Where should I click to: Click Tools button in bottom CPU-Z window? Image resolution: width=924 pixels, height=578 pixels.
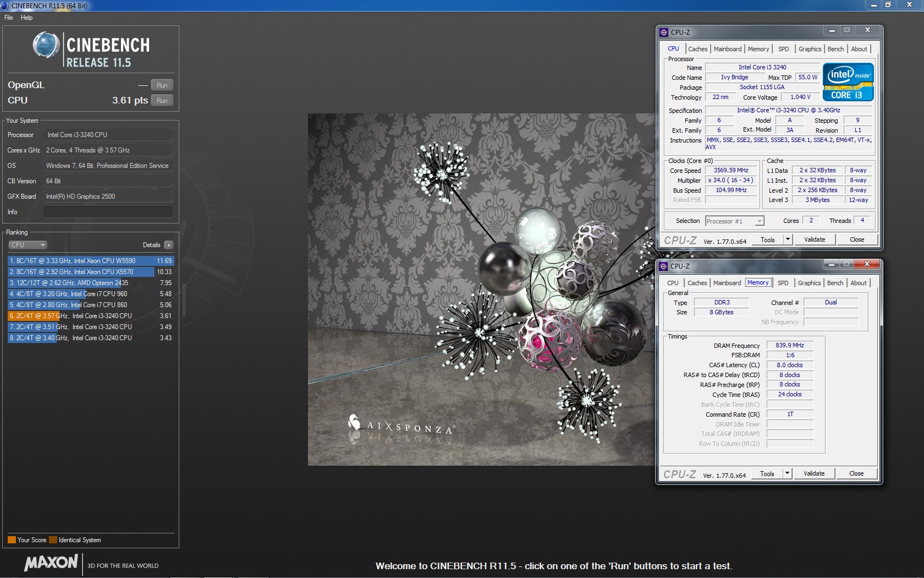(x=767, y=474)
